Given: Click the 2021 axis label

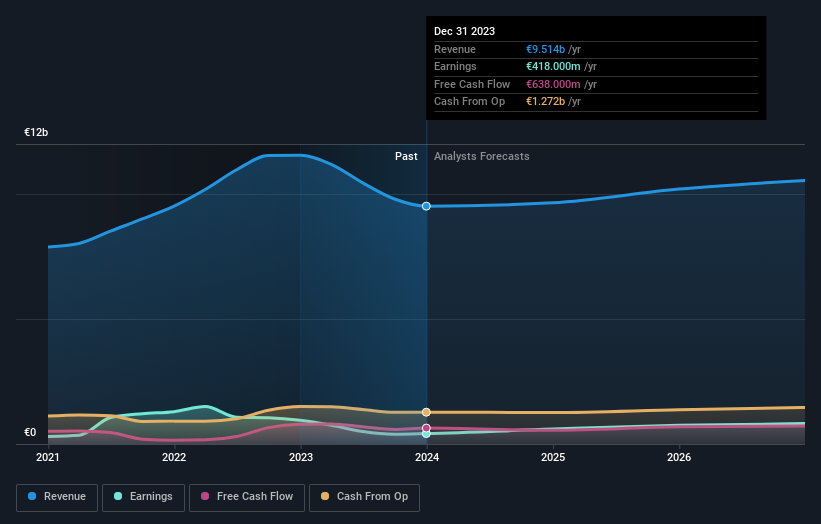Looking at the screenshot, I should pos(48,458).
